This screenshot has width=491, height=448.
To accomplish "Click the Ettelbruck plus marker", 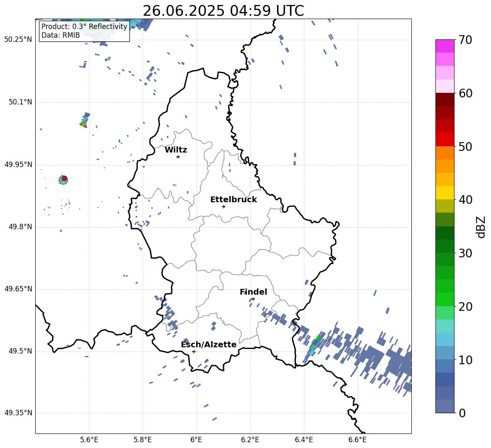I will pyautogui.click(x=224, y=206).
